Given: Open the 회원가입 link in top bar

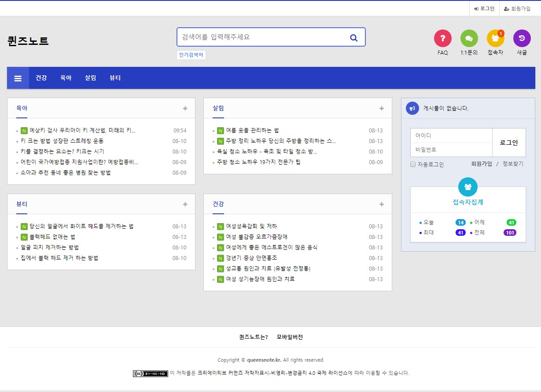Looking at the screenshot, I should click(x=517, y=9).
